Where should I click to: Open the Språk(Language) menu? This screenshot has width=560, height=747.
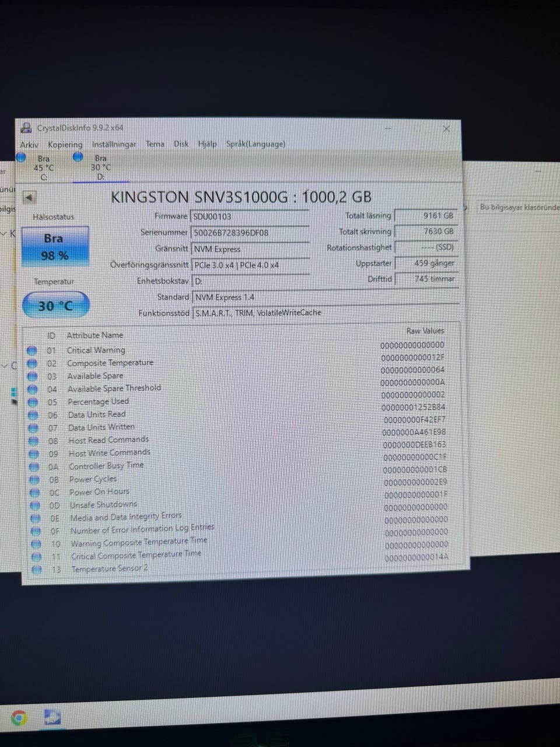[x=256, y=144]
